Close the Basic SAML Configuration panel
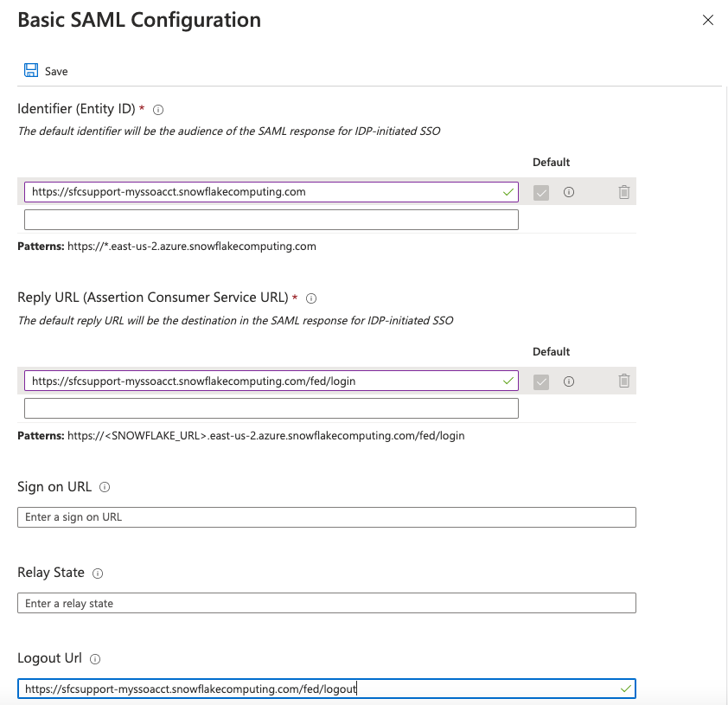Viewport: 728px width, 705px height. tap(709, 20)
